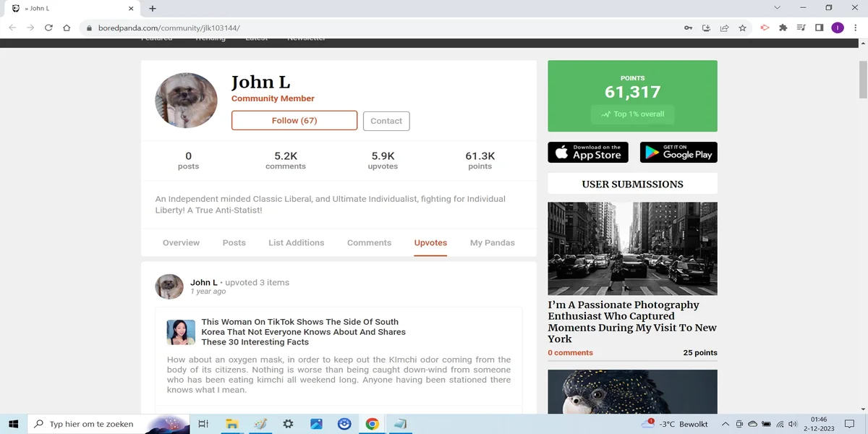View site information lock icon

pyautogui.click(x=89, y=27)
